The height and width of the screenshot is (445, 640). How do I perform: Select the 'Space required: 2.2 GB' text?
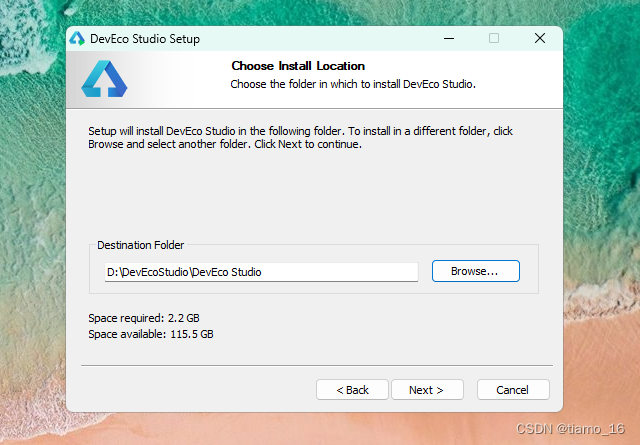click(144, 318)
